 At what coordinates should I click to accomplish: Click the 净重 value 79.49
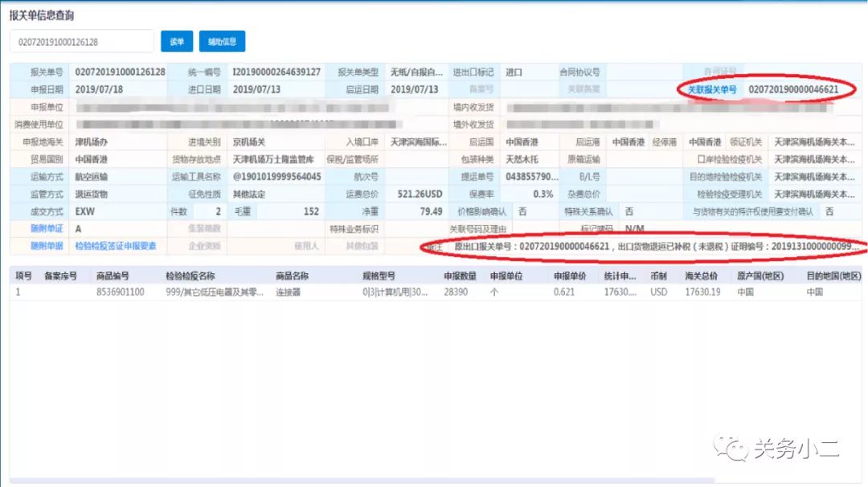[432, 211]
